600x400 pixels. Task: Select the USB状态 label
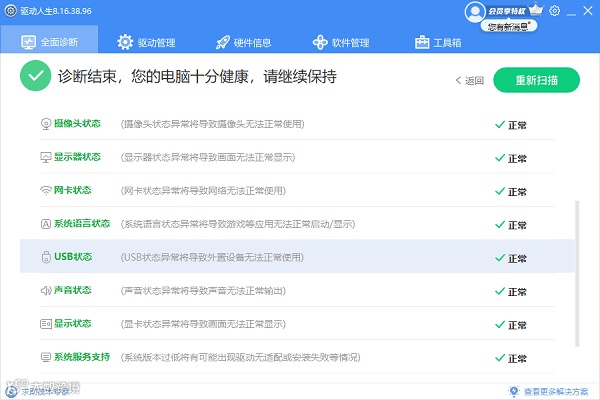(x=73, y=256)
